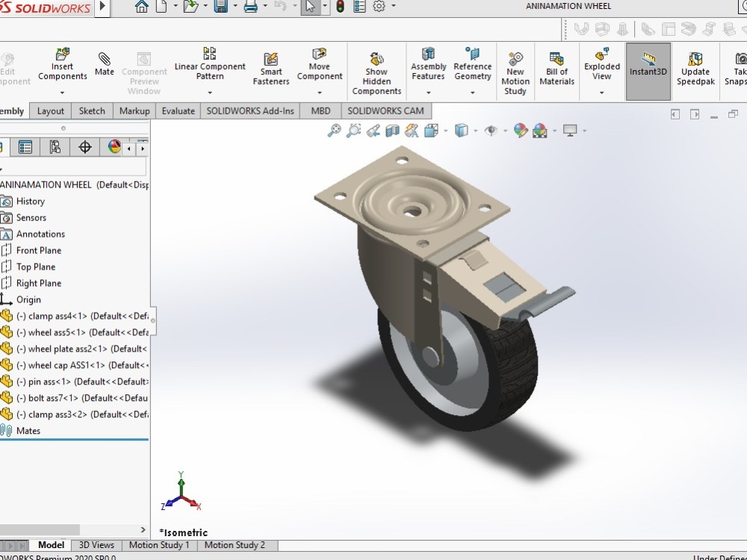The width and height of the screenshot is (747, 560).
Task: Switch to Motion Study 2
Action: click(236, 545)
